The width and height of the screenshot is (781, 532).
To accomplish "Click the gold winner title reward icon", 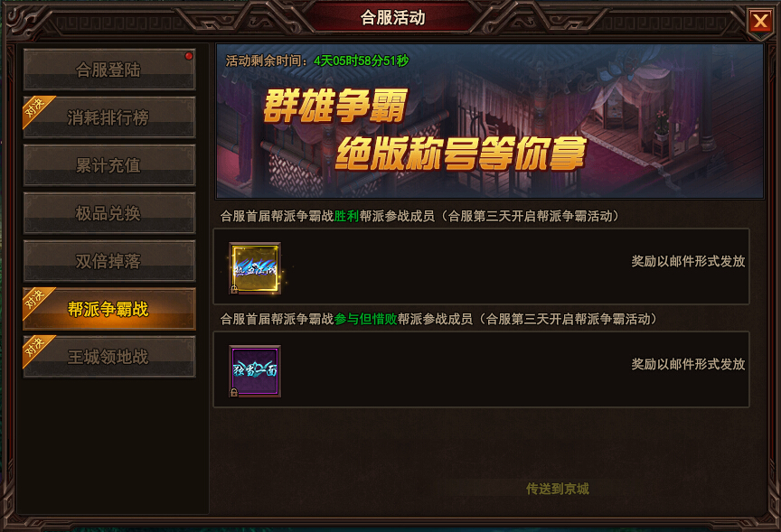I will [x=255, y=267].
